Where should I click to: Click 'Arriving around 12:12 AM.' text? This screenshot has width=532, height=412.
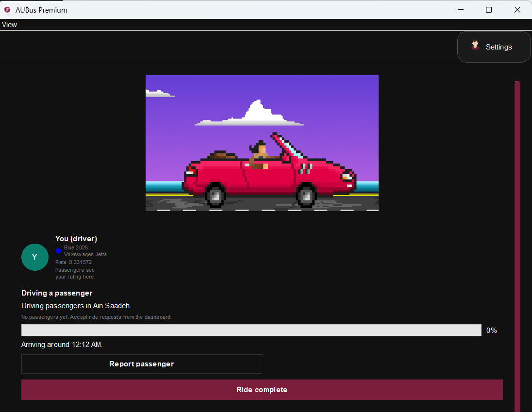click(x=62, y=345)
